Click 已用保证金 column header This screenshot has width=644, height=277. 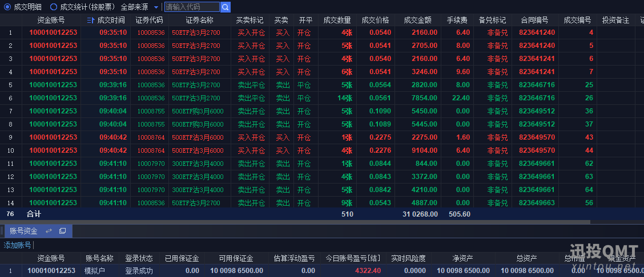[x=182, y=259]
